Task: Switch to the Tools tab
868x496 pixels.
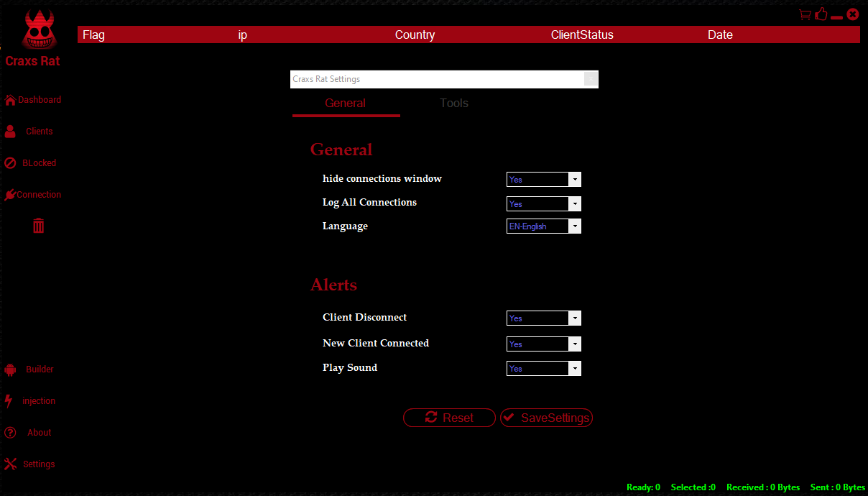Action: point(454,104)
